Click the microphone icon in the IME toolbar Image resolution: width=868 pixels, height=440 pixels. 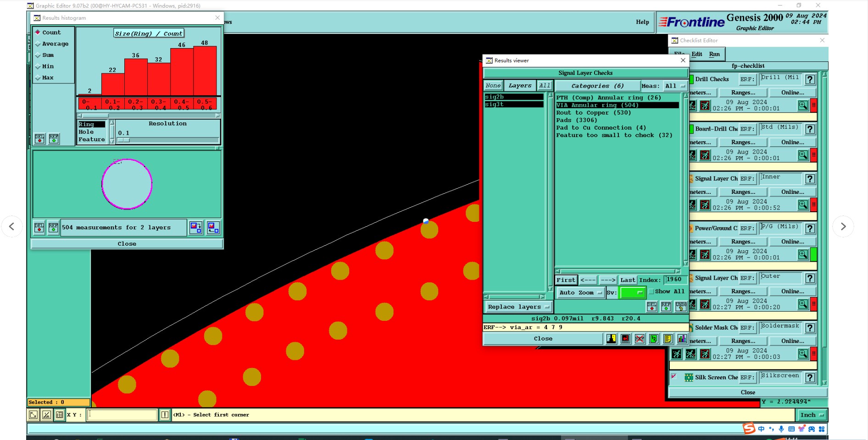point(781,429)
